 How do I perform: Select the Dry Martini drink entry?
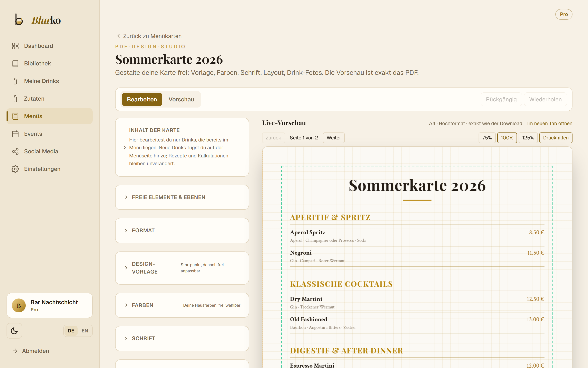(417, 302)
